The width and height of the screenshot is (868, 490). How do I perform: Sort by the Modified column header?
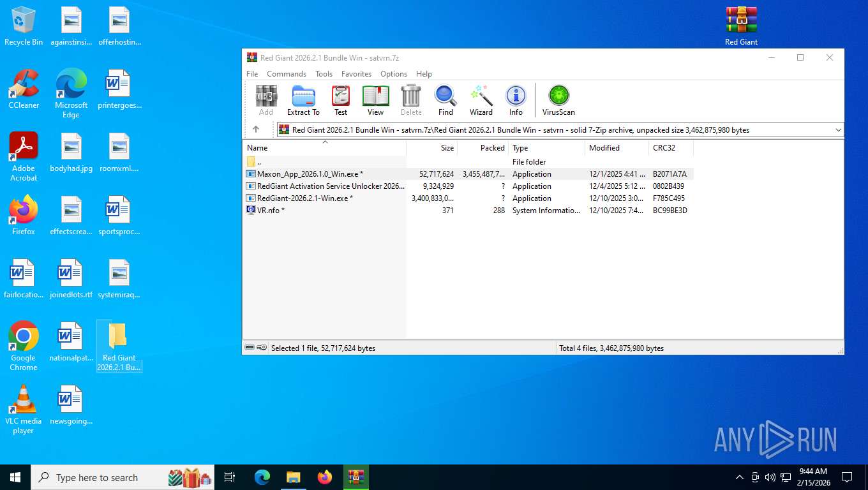tap(617, 148)
